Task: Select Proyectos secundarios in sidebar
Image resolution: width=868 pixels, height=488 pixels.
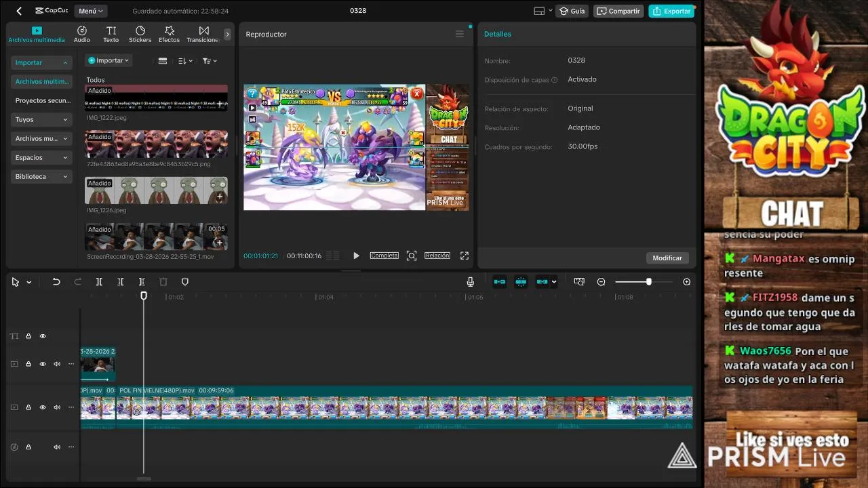Action: click(41, 100)
